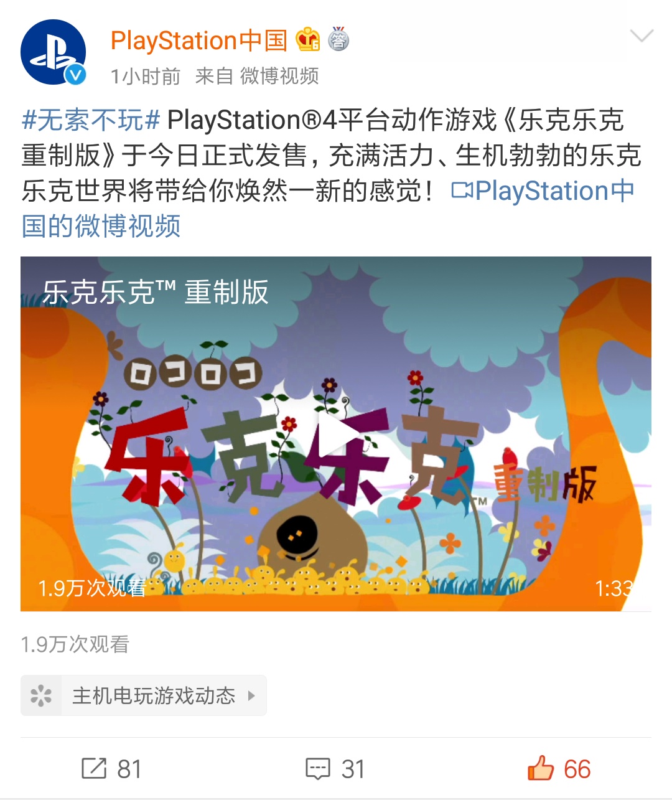Open the comments bubble icon
This screenshot has height=800, width=672.
[318, 769]
